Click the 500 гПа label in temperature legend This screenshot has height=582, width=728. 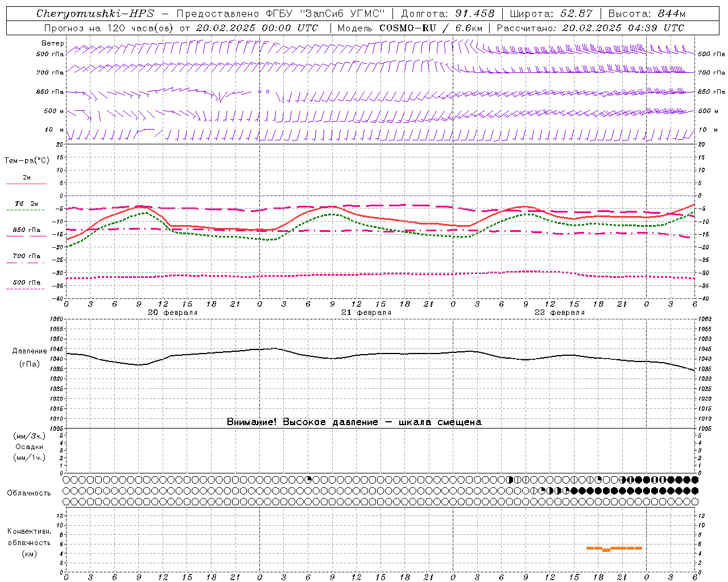click(26, 282)
